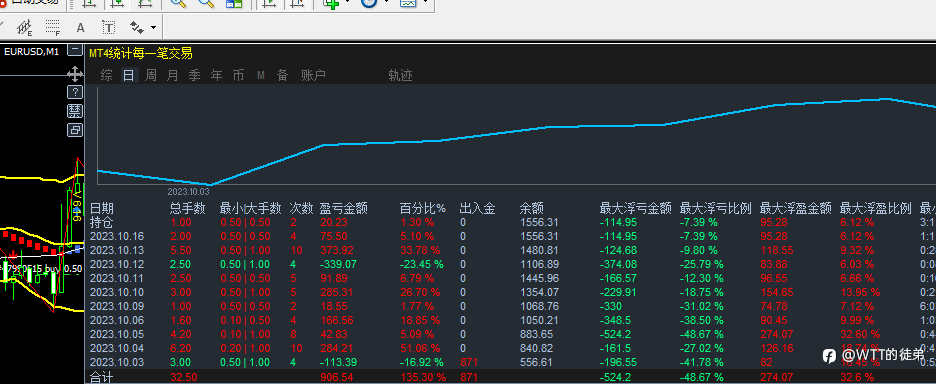936x384 pixels.
Task: Switch to the 综 summary tab
Action: tap(107, 75)
